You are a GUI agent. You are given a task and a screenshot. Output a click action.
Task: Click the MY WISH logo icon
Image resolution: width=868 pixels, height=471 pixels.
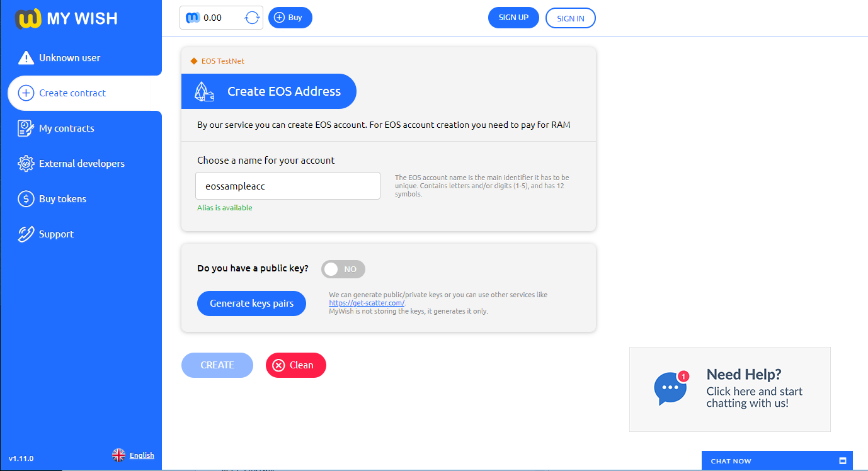pos(29,18)
